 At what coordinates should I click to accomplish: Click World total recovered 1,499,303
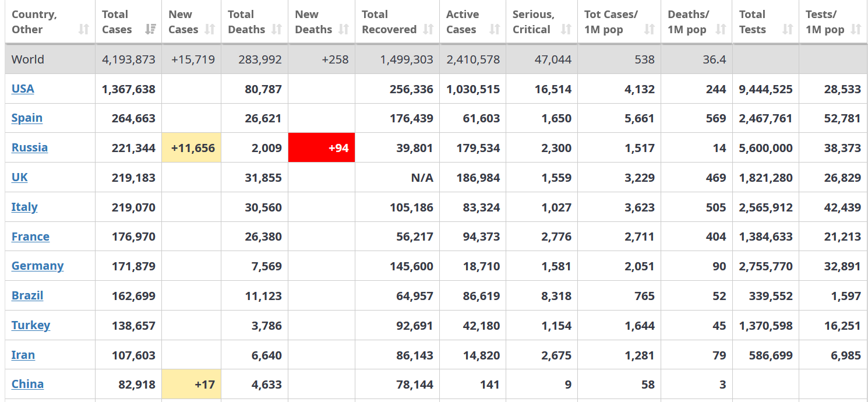pyautogui.click(x=407, y=59)
